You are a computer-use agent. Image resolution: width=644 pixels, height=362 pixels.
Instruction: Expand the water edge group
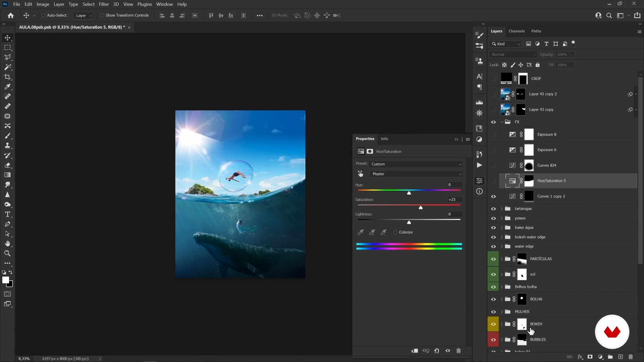502,246
